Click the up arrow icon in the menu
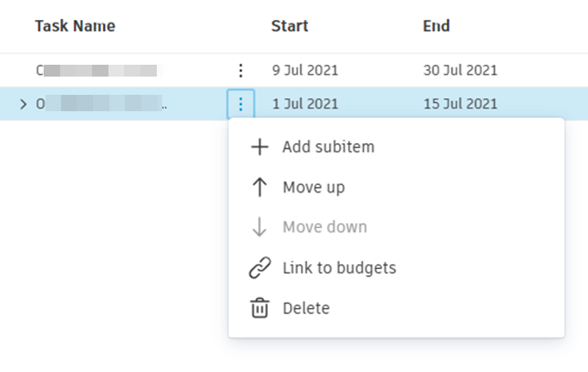588x372 pixels. tap(260, 188)
